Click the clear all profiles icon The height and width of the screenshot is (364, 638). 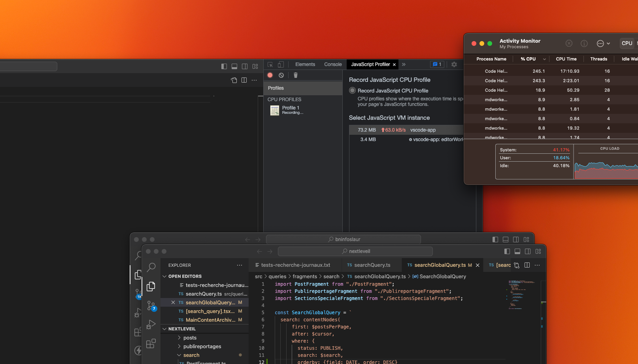pyautogui.click(x=281, y=75)
